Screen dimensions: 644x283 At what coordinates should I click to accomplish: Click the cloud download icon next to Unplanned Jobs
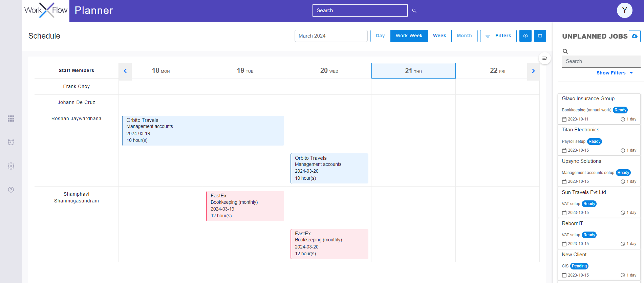(x=635, y=36)
